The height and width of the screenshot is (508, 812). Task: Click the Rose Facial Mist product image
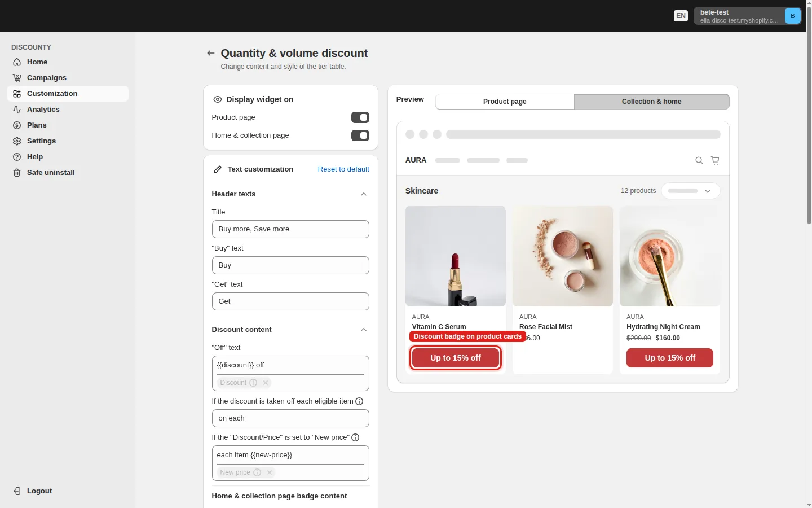click(x=563, y=256)
